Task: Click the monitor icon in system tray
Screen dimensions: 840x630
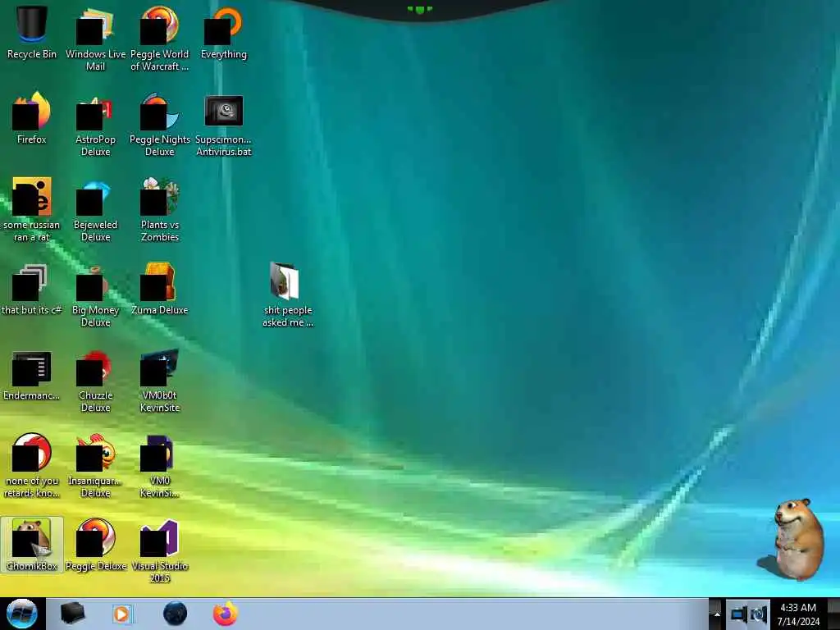Action: coord(738,614)
